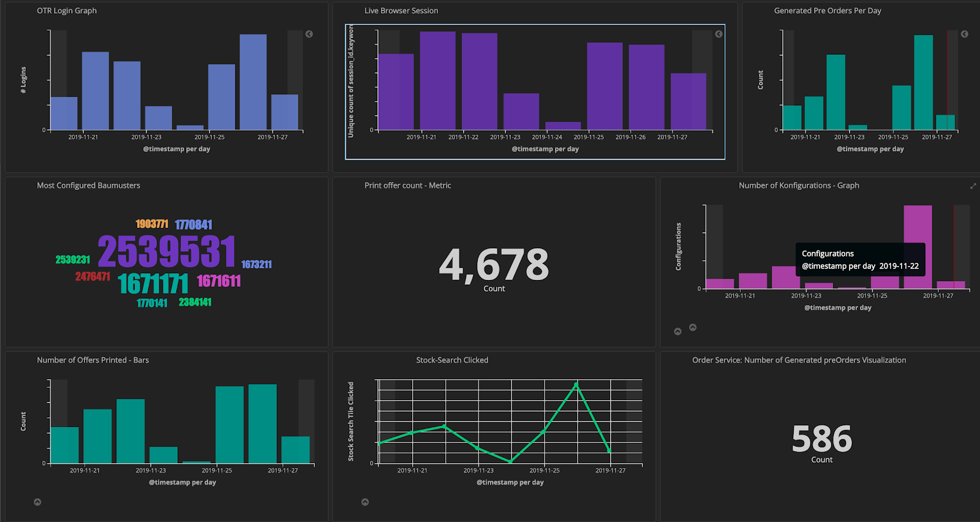Click the 2019-11-21 bar in Number of Konfigurations
980x522 pixels.
[x=753, y=281]
